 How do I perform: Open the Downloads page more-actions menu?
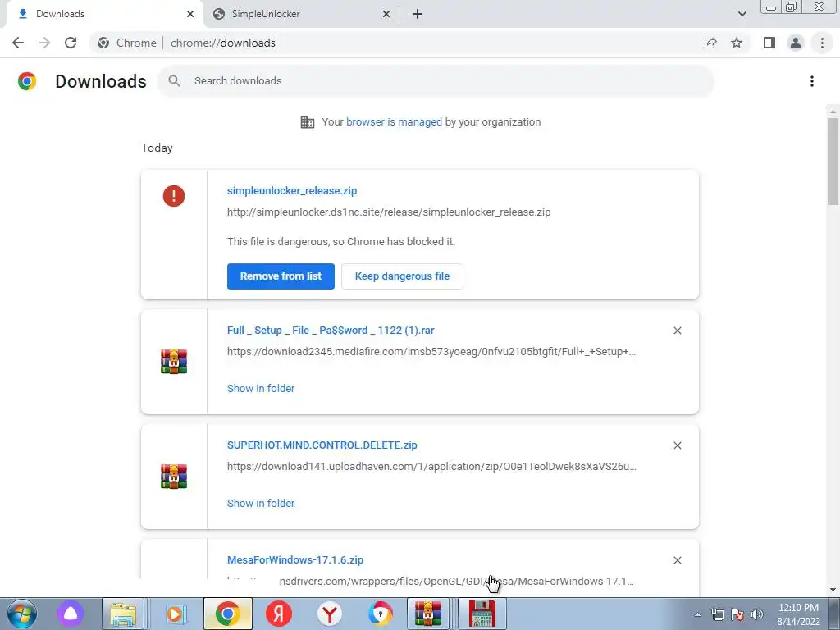(812, 81)
